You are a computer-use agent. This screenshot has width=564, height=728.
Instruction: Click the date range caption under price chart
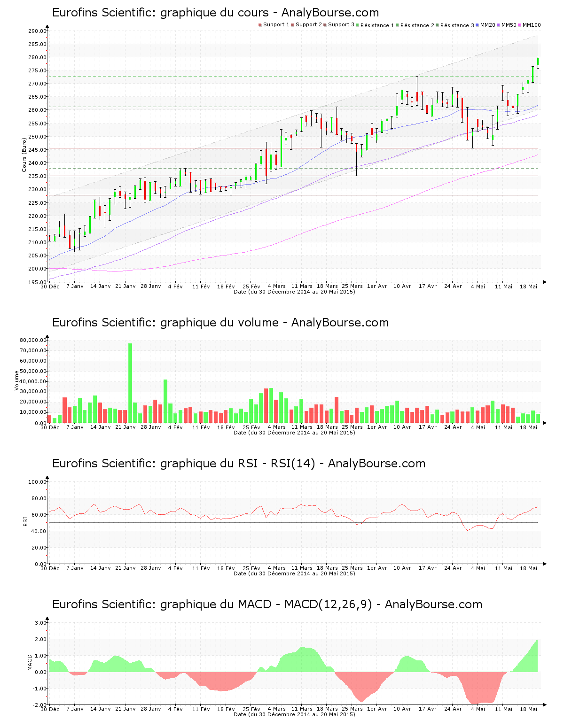pos(294,292)
